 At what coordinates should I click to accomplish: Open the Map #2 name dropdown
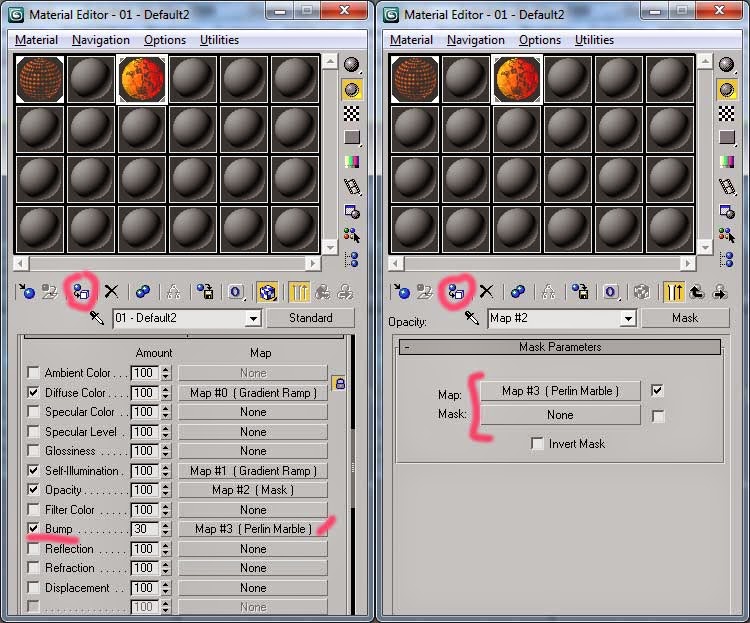(628, 318)
